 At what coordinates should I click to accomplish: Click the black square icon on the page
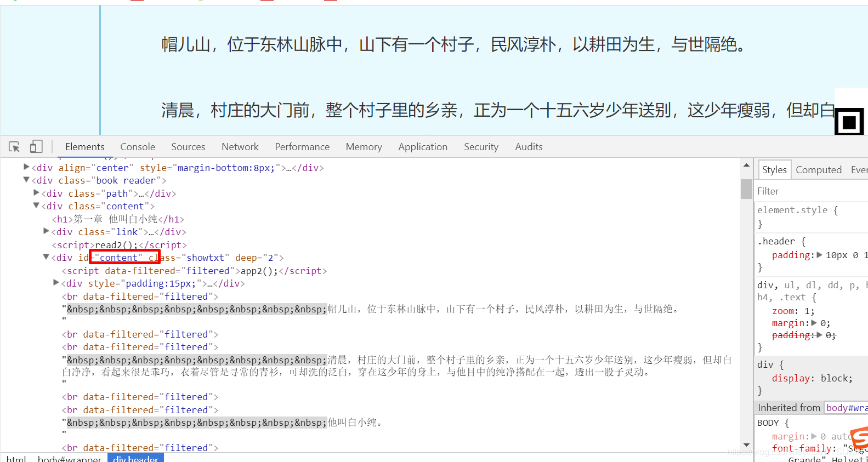coord(849,122)
